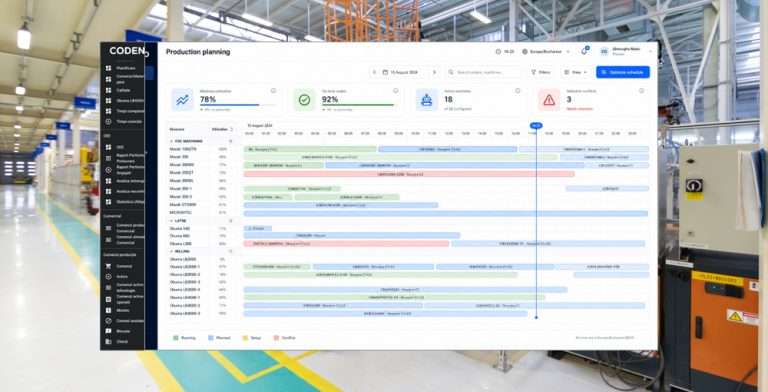768x392 pixels.
Task: Collapse the Milling group
Action: coord(172,251)
